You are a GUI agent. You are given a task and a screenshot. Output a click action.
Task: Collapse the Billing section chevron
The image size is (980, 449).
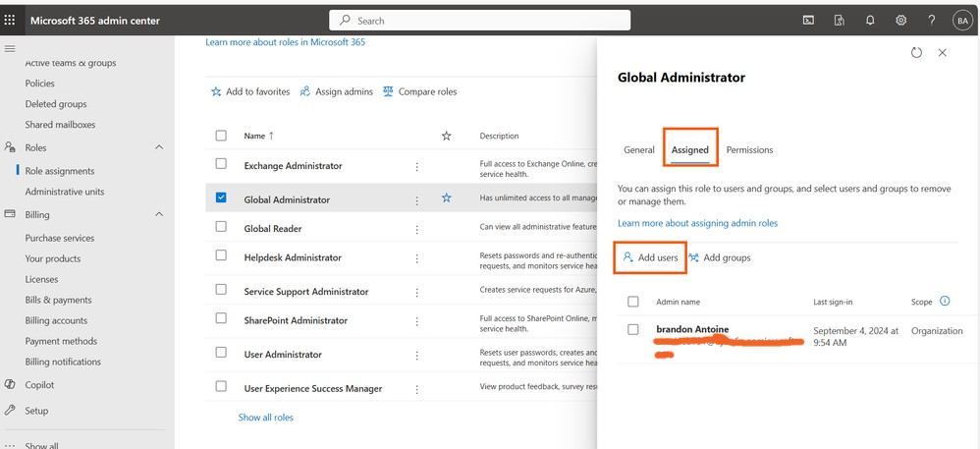[x=159, y=214]
